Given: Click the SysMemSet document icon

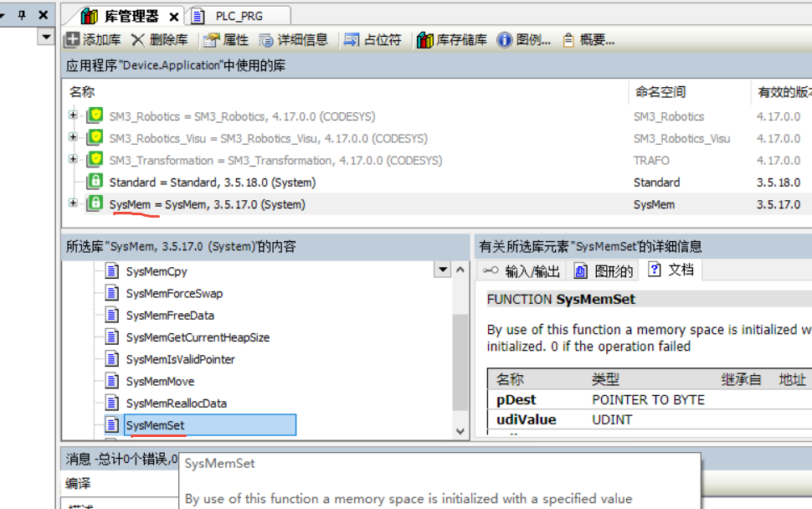Looking at the screenshot, I should [x=112, y=424].
